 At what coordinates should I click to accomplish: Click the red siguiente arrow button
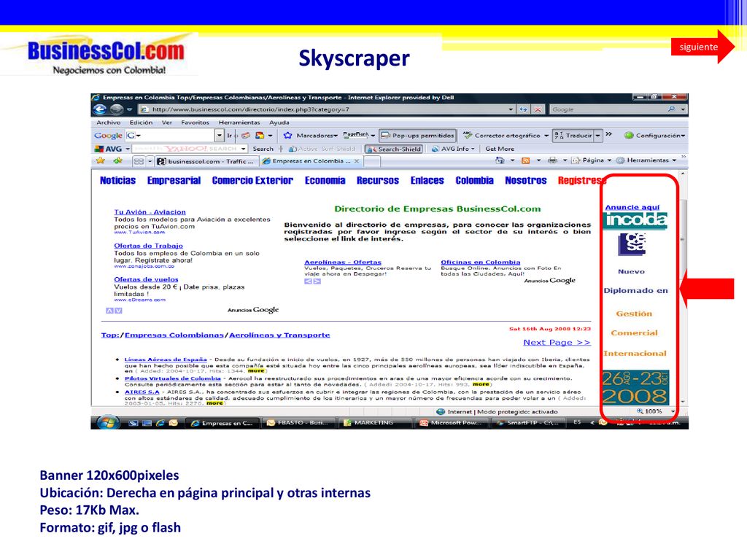point(703,47)
